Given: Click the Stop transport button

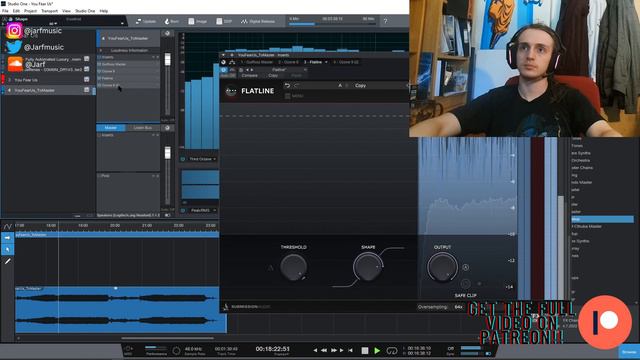Looking at the screenshot, I should pyautogui.click(x=365, y=351).
